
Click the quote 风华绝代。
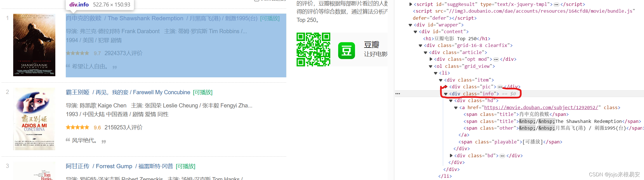(85, 140)
